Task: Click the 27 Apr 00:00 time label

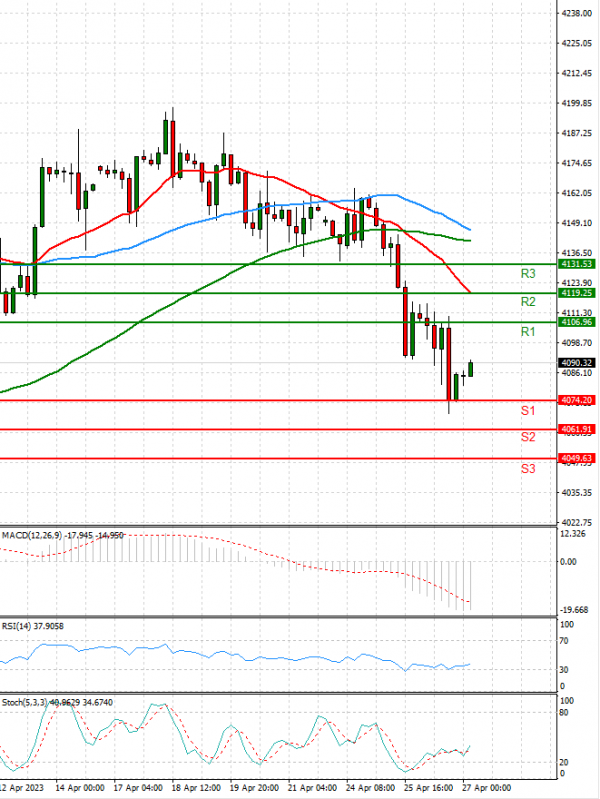Action: (x=486, y=788)
